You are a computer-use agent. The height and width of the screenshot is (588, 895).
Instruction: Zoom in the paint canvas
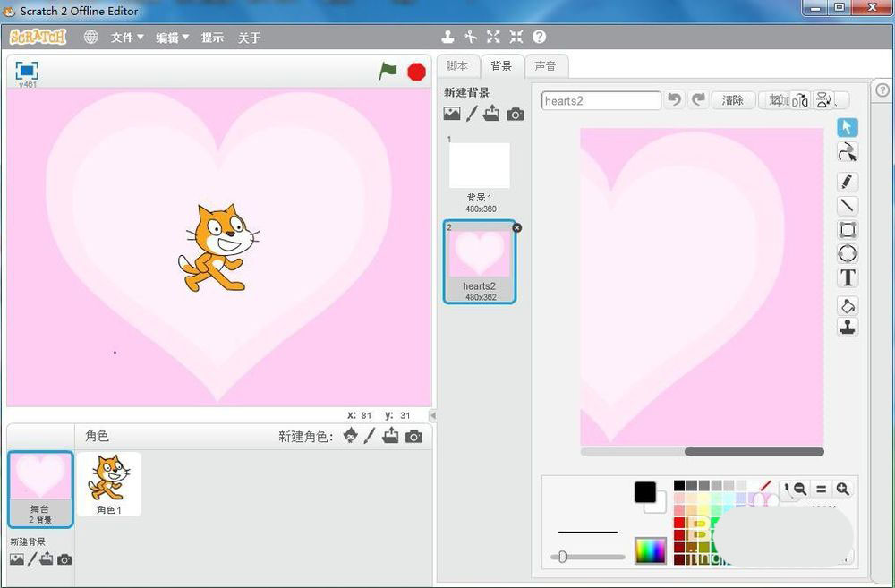click(x=843, y=490)
